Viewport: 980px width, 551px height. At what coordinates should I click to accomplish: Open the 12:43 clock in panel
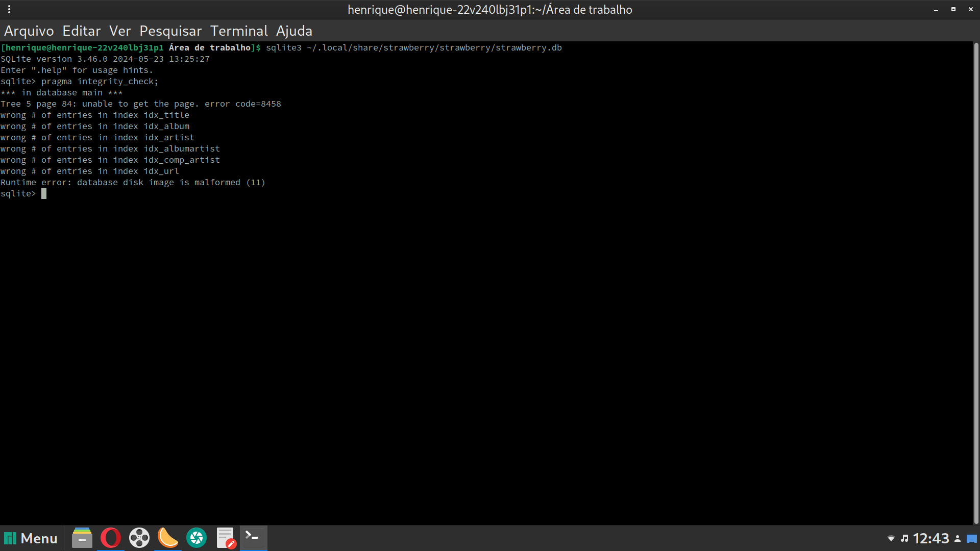(x=931, y=538)
